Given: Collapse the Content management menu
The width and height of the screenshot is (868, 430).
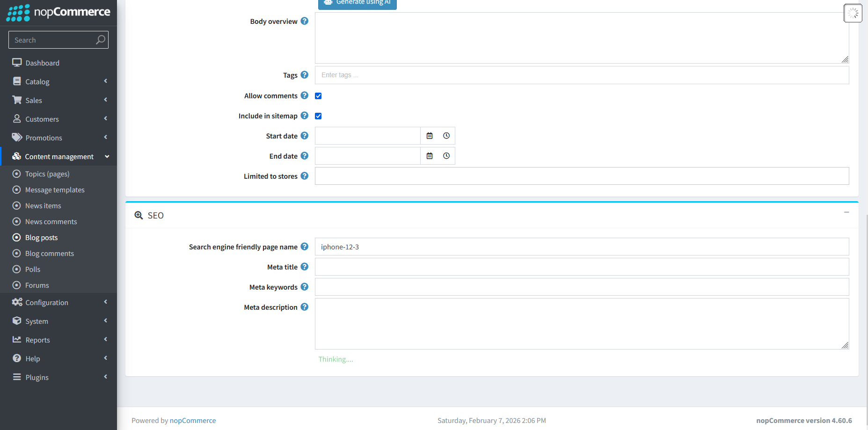Looking at the screenshot, I should coord(59,156).
